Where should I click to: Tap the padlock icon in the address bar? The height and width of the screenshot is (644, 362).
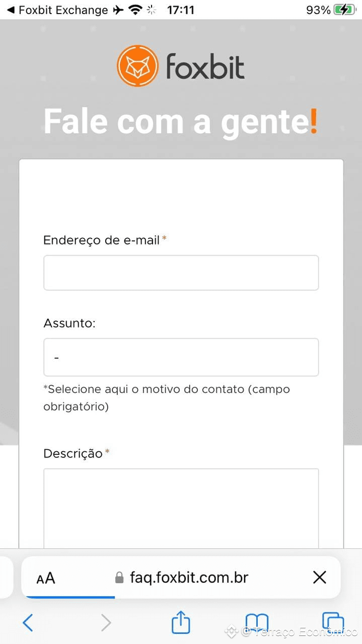[119, 577]
